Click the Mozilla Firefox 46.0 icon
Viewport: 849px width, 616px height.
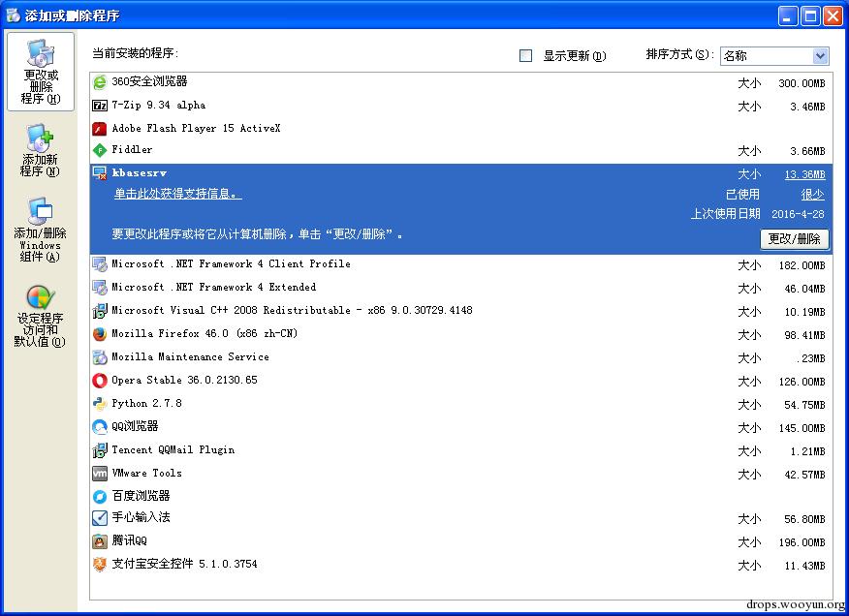100,334
